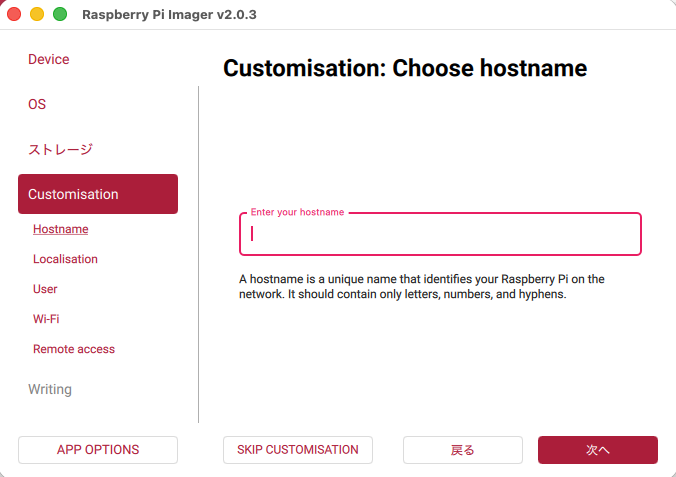Screen dimensions: 676x477
Task: Click the Writing step in sidebar
Action: point(50,389)
